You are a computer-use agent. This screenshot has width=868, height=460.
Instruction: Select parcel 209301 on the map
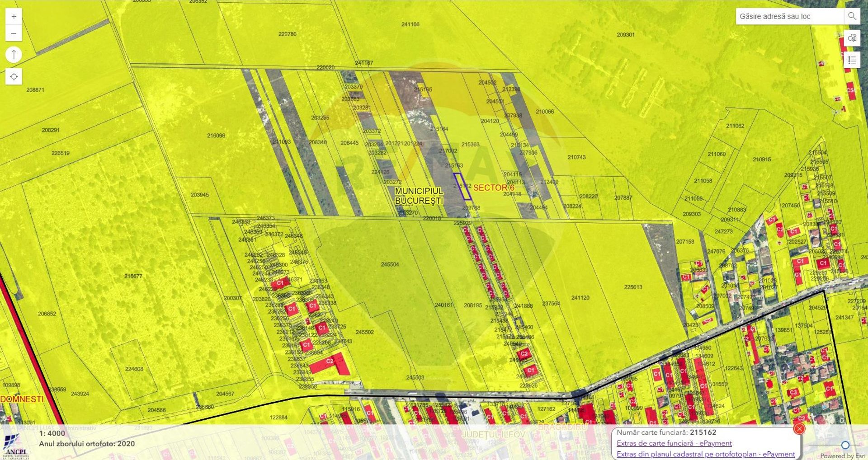coord(626,35)
